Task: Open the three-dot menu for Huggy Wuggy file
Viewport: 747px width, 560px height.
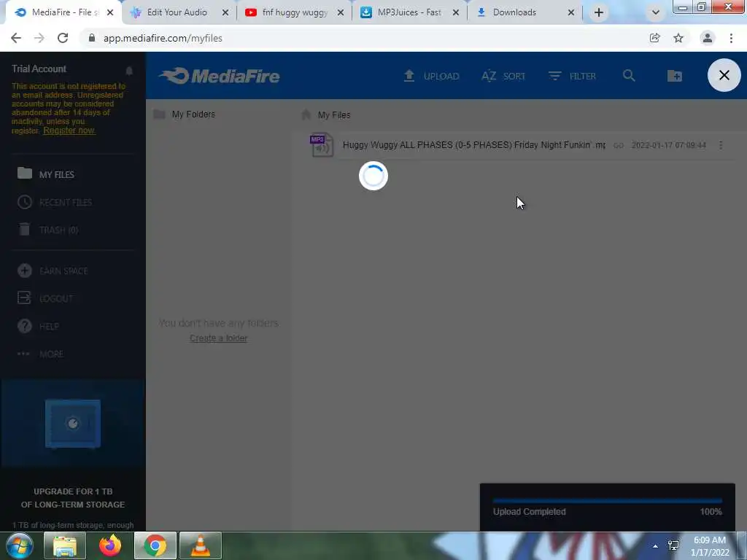Action: pos(721,145)
